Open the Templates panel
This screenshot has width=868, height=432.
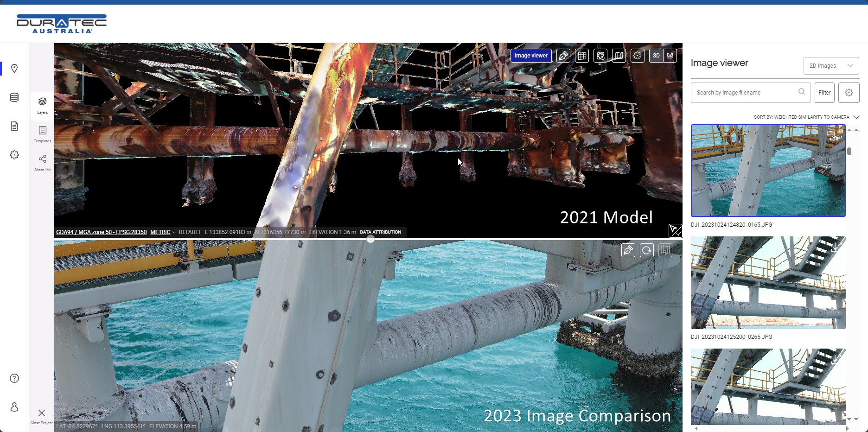[42, 134]
